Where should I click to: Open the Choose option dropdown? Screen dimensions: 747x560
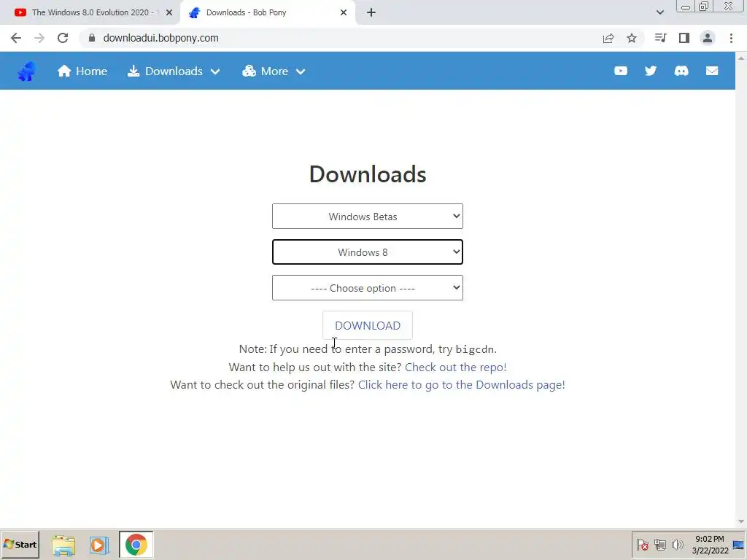click(x=368, y=287)
